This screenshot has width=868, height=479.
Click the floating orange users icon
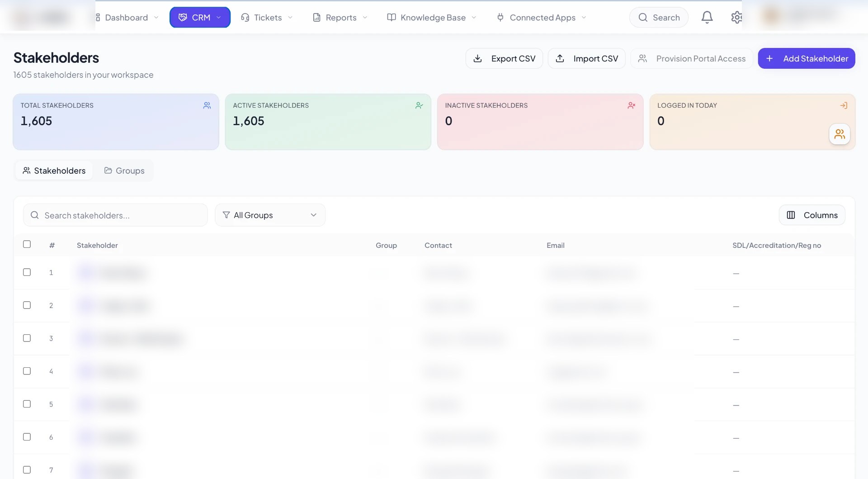[840, 134]
